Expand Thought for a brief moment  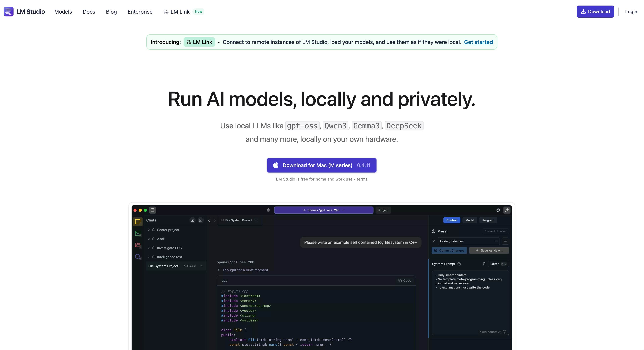(x=243, y=270)
